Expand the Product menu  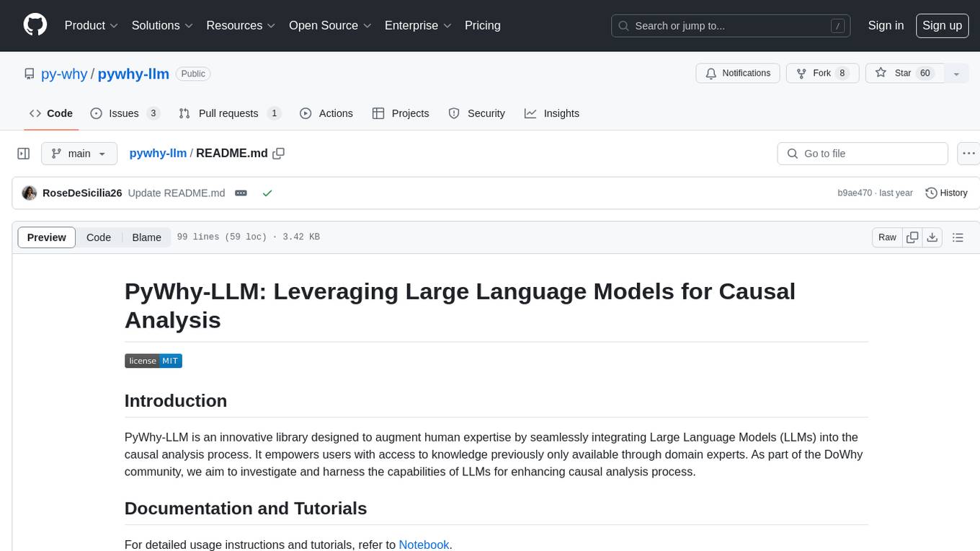92,25
